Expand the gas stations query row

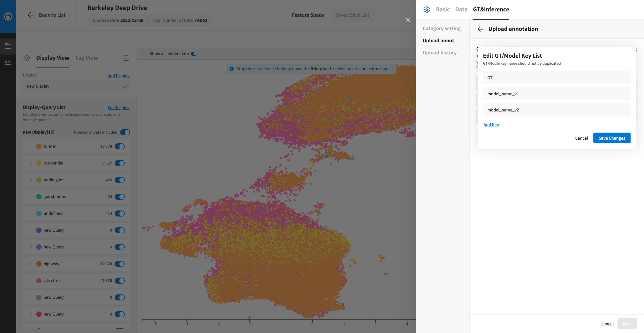click(x=31, y=197)
